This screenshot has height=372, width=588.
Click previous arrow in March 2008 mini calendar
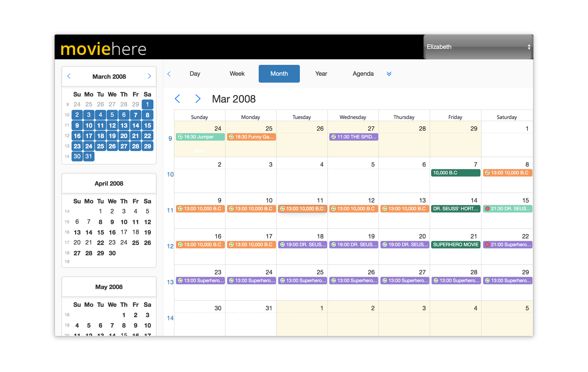(x=69, y=76)
